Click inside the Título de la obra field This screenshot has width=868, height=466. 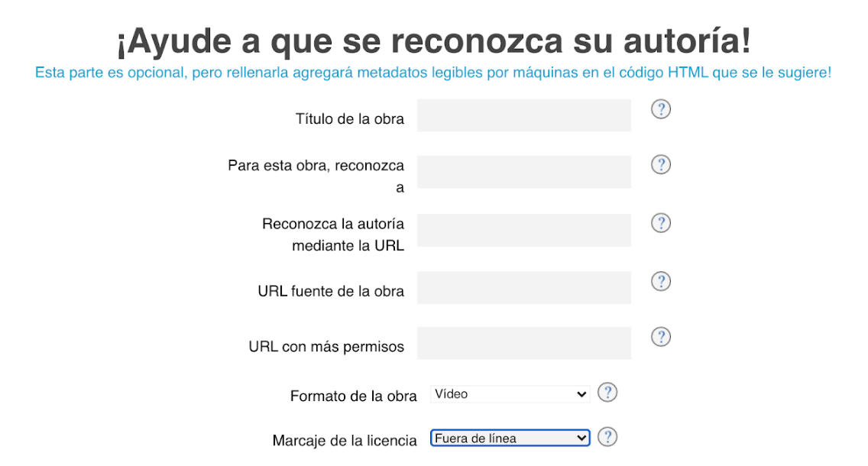tap(523, 115)
